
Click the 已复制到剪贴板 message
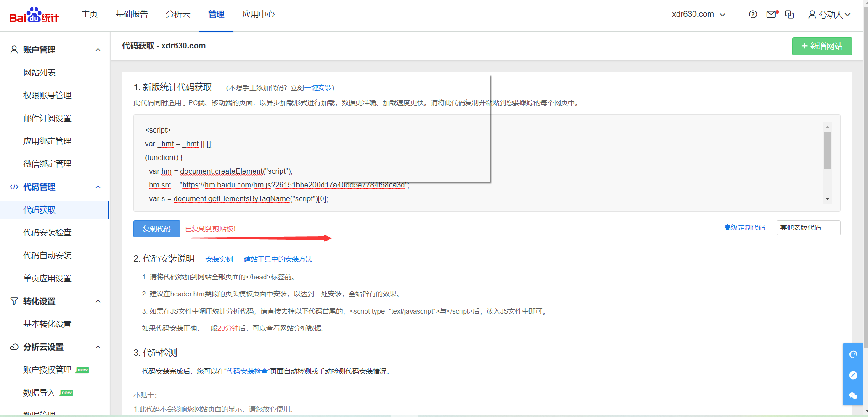pyautogui.click(x=211, y=229)
